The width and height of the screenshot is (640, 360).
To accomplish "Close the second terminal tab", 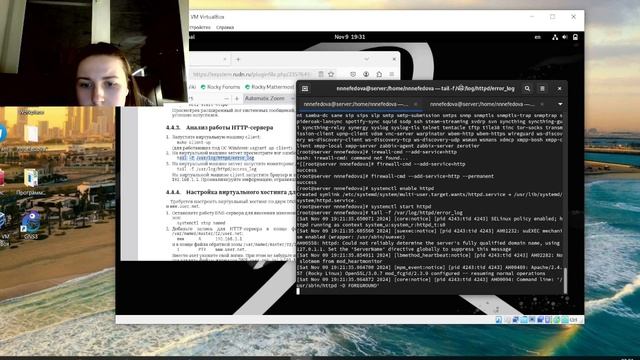I will point(542,104).
